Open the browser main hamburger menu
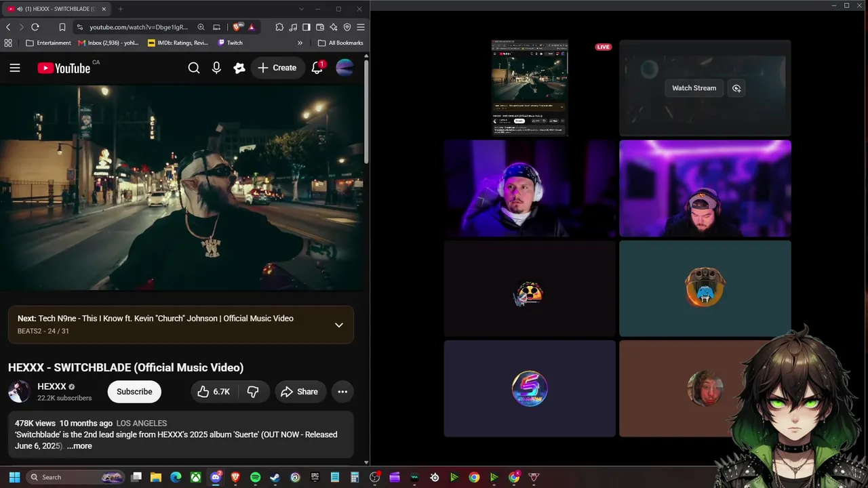 [361, 27]
